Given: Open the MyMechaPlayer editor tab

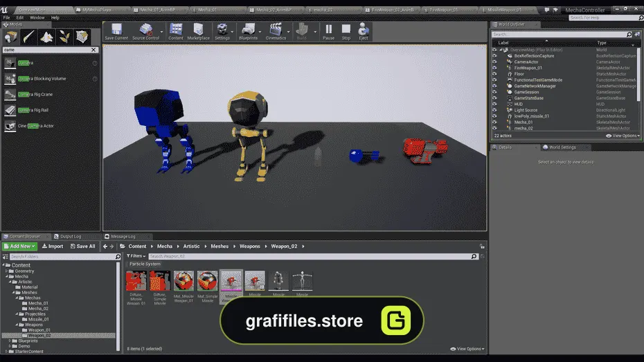Looking at the screenshot, I should coord(97,10).
